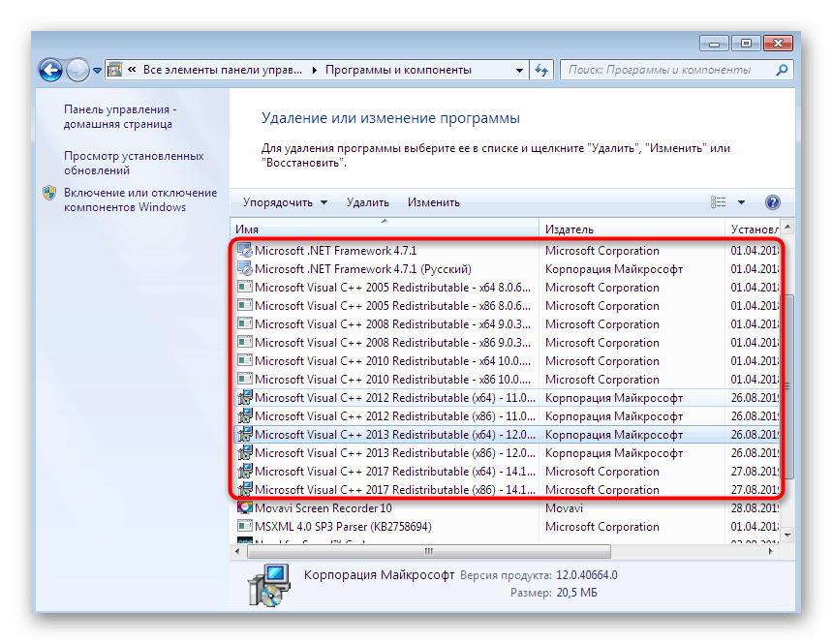Click the greyed forward navigation arrow
Screen dimensions: 832x644
tap(77, 70)
